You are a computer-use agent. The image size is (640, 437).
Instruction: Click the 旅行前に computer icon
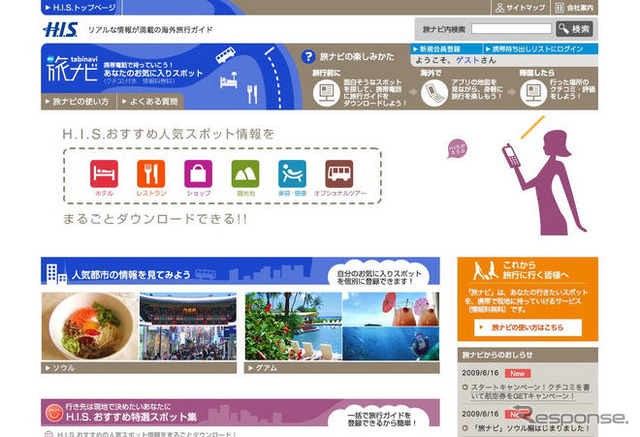[326, 93]
